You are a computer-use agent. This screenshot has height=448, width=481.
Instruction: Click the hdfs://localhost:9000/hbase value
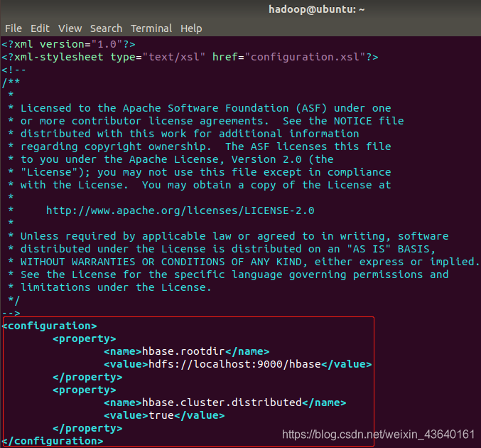234,364
